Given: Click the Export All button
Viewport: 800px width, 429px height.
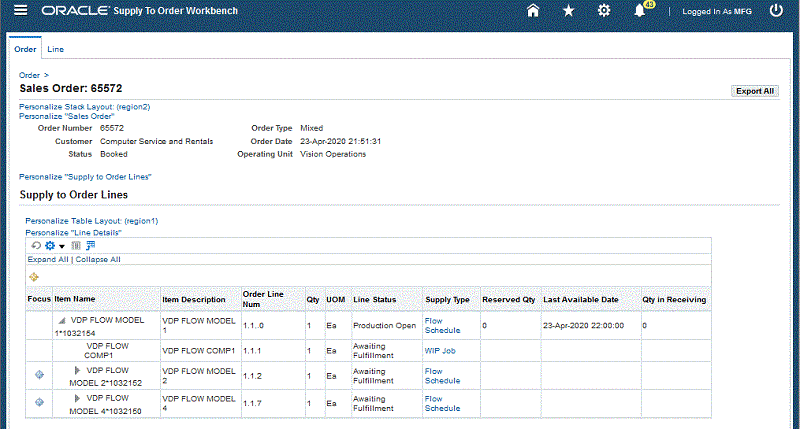Looking at the screenshot, I should coord(755,91).
